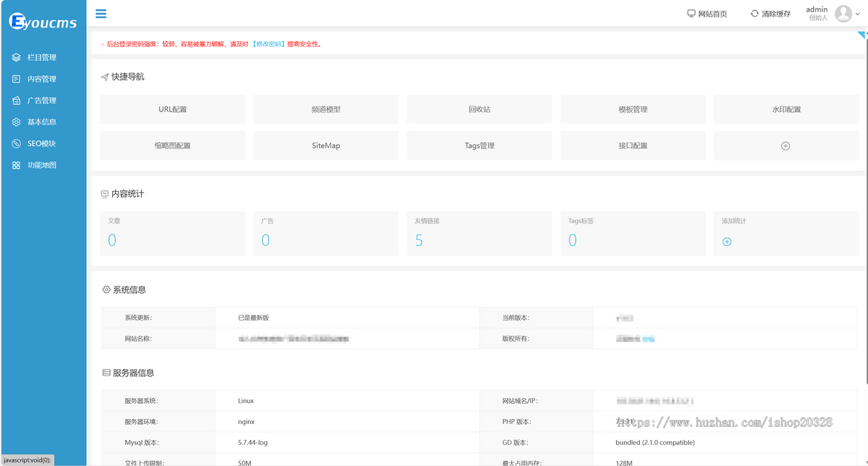Click the blurred link beside 版权所有
Image resolution: width=868 pixels, height=466 pixels.
(648, 339)
